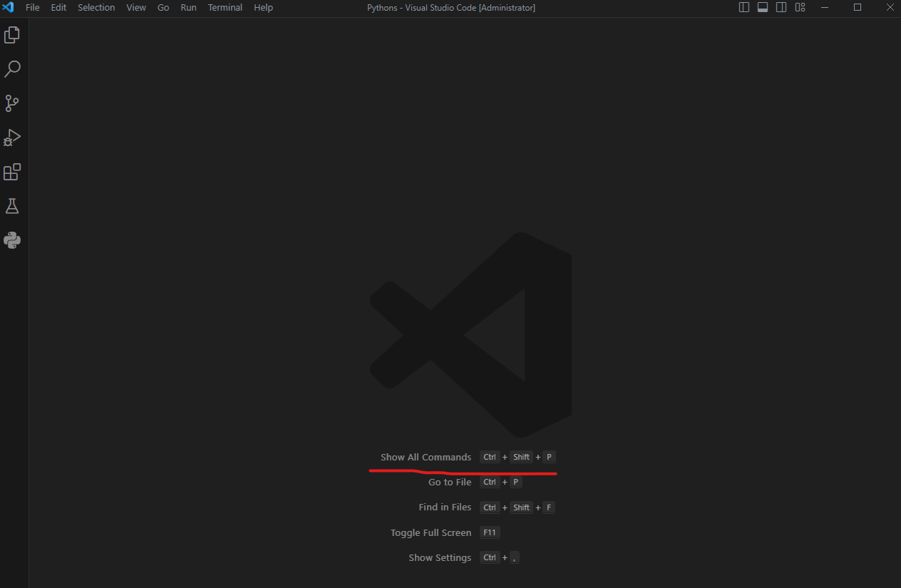Open the Testing flask view
This screenshot has height=588, width=901.
(x=12, y=206)
